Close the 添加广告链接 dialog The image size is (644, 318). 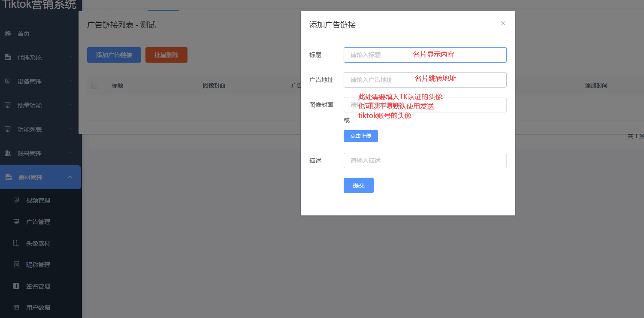[503, 23]
